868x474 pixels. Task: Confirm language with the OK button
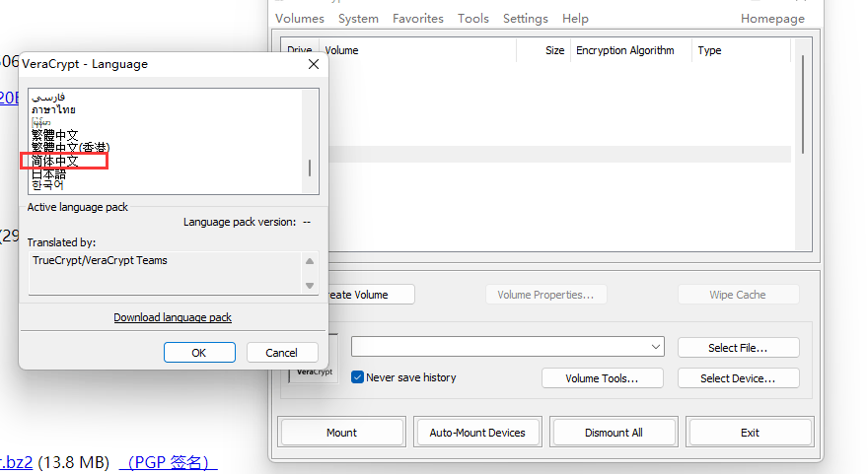[x=199, y=353]
